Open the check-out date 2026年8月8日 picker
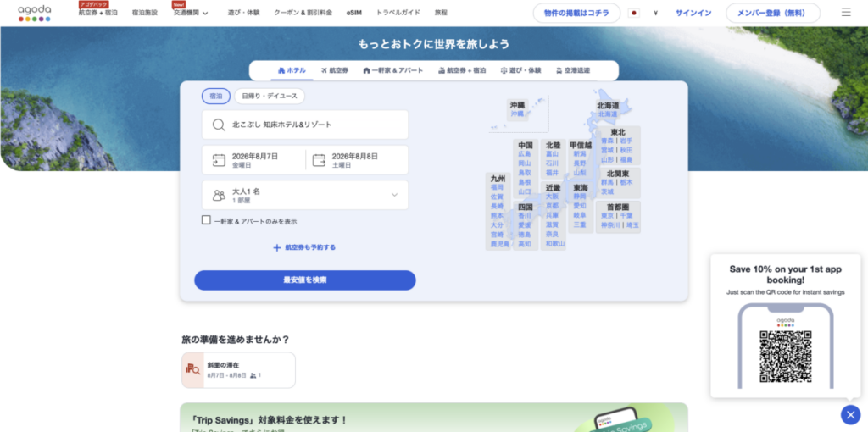This screenshot has height=432, width=868. [357, 160]
